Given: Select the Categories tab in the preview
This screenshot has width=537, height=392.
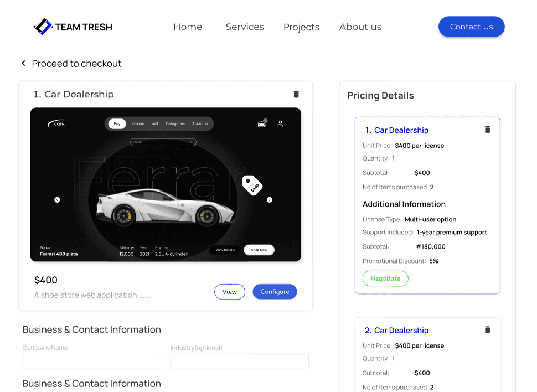Looking at the screenshot, I should coord(175,123).
